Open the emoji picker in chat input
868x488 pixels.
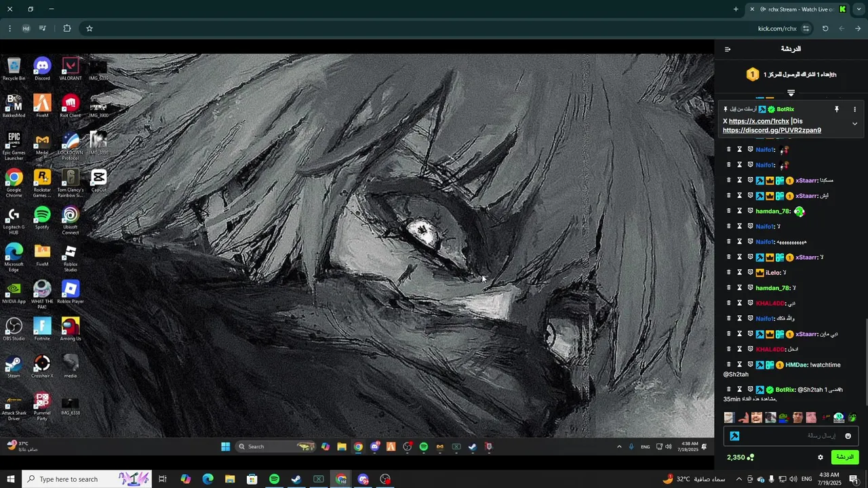848,436
